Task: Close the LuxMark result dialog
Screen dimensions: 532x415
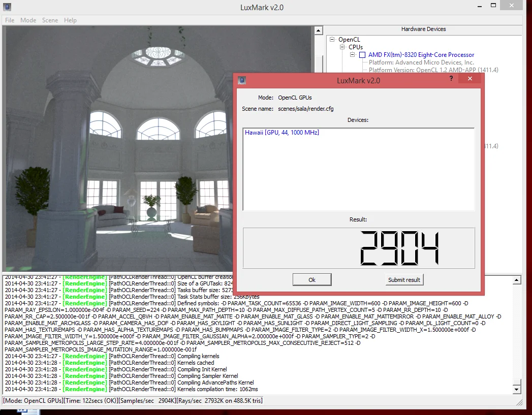Action: click(x=470, y=79)
